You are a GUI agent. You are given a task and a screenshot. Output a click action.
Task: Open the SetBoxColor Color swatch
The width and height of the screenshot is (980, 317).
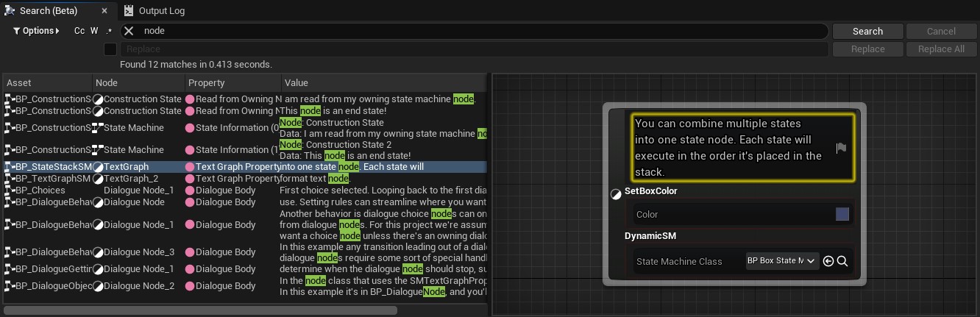[842, 214]
